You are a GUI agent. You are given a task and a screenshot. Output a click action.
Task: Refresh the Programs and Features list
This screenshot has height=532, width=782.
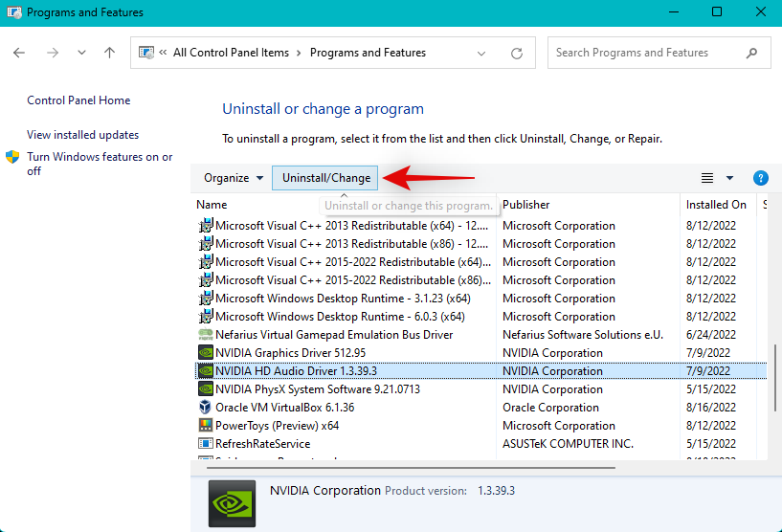coord(517,53)
